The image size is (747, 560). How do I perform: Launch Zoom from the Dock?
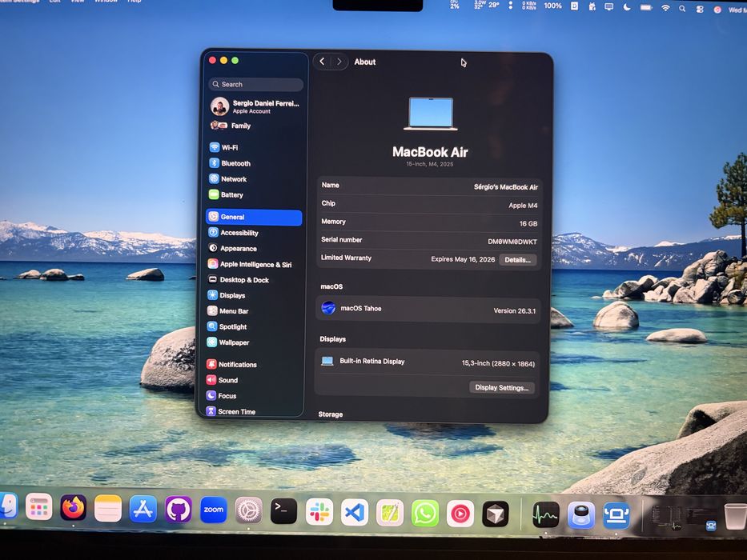pos(214,510)
